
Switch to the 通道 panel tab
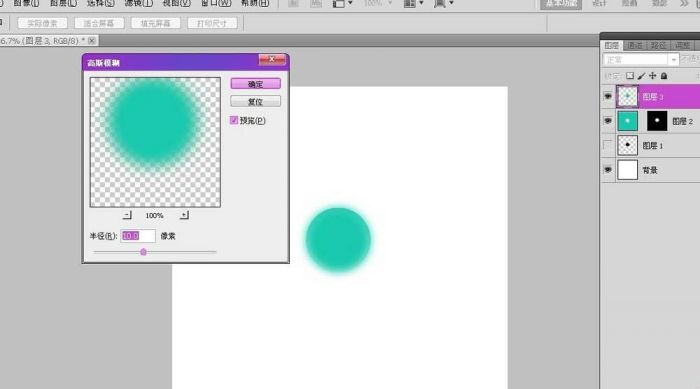pos(635,46)
